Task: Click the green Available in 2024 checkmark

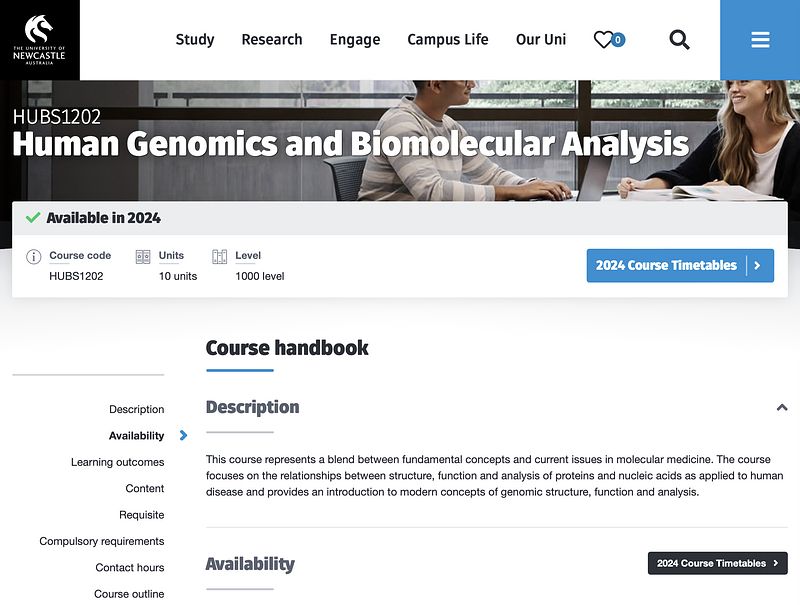Action: click(x=33, y=218)
